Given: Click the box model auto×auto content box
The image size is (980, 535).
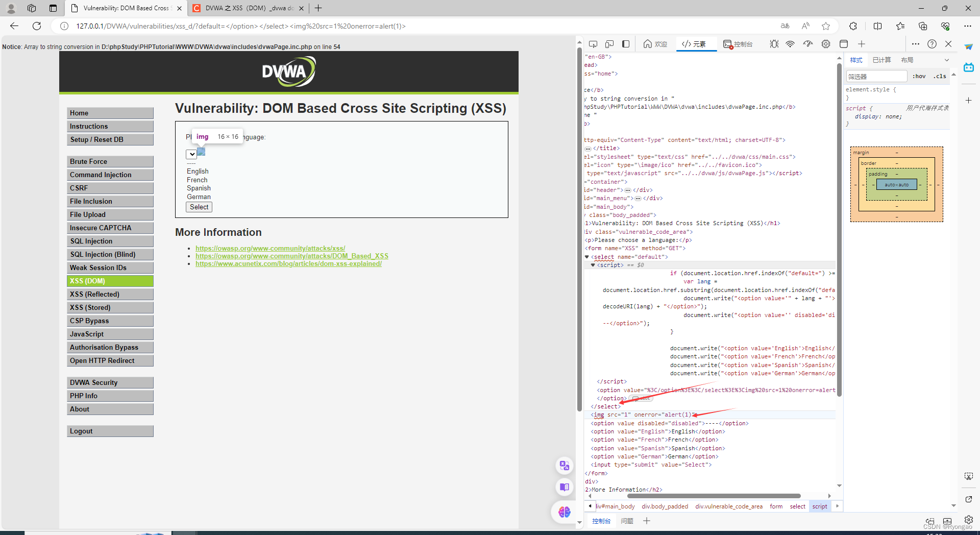Looking at the screenshot, I should (x=896, y=185).
